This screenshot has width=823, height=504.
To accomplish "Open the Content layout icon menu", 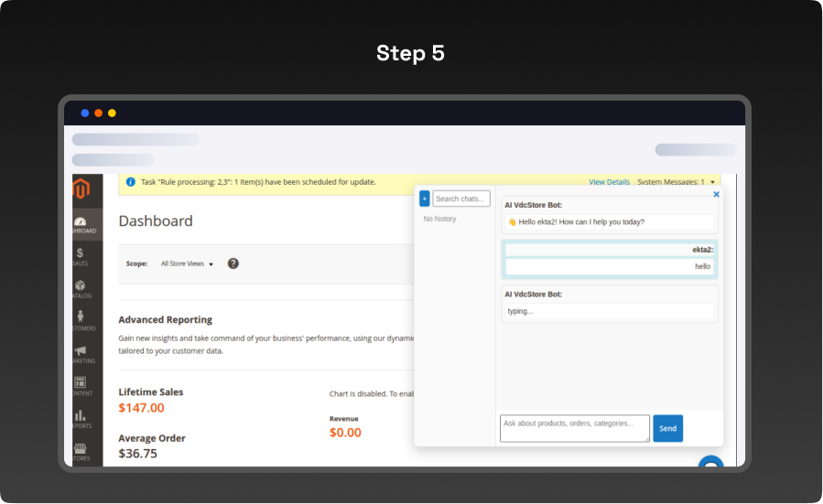I will (81, 386).
